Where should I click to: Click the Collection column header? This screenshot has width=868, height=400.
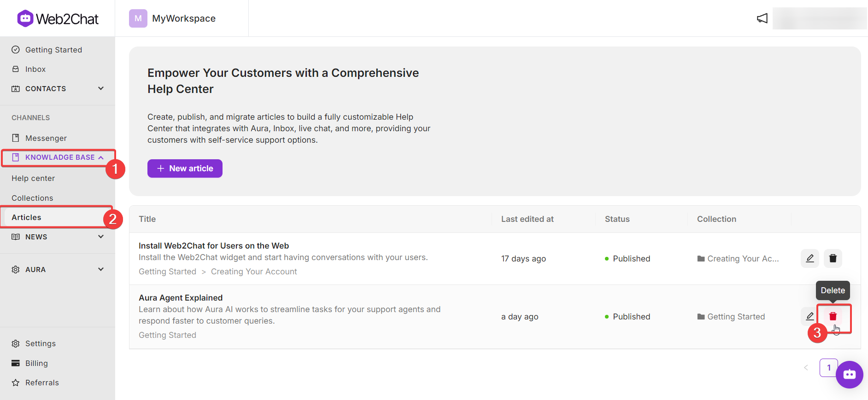[x=716, y=219]
